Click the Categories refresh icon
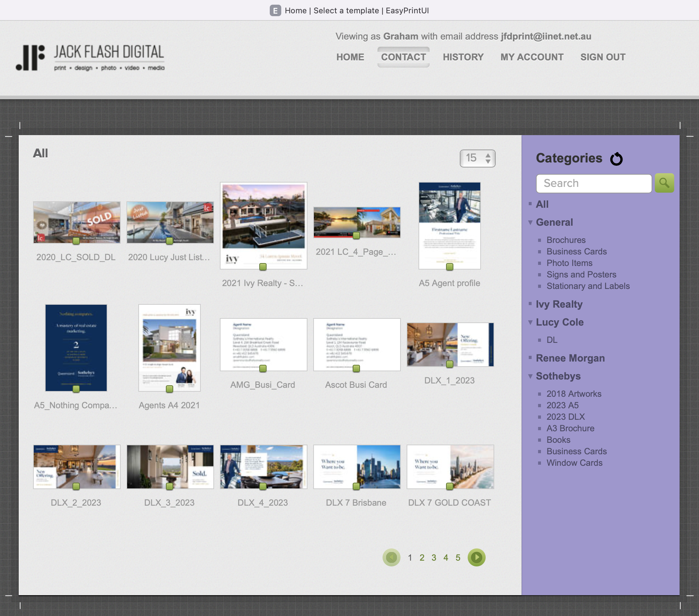Screen dimensions: 699x616 [616, 158]
